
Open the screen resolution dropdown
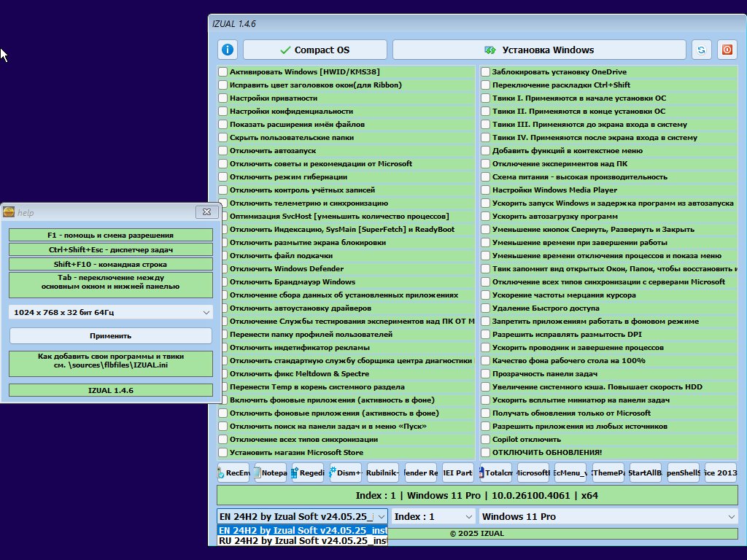click(111, 312)
